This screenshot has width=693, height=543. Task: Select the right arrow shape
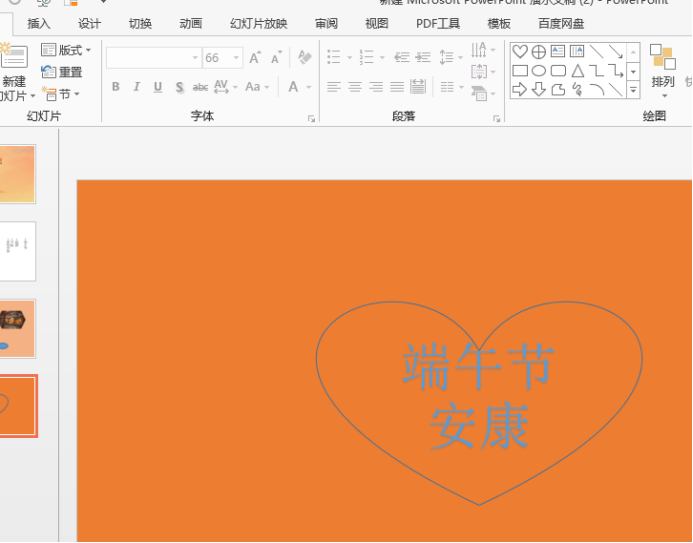pos(520,90)
